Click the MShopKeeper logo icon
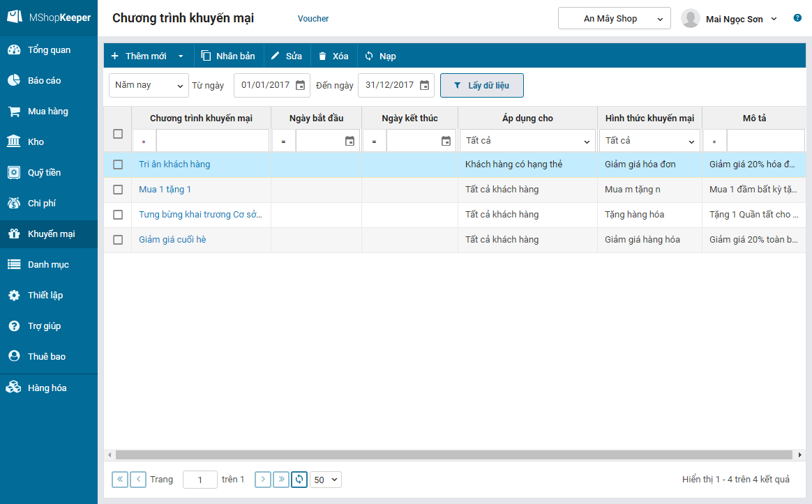 15,17
